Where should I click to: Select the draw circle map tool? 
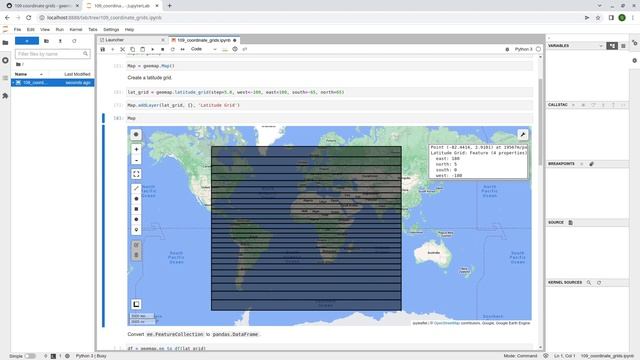[x=136, y=219]
